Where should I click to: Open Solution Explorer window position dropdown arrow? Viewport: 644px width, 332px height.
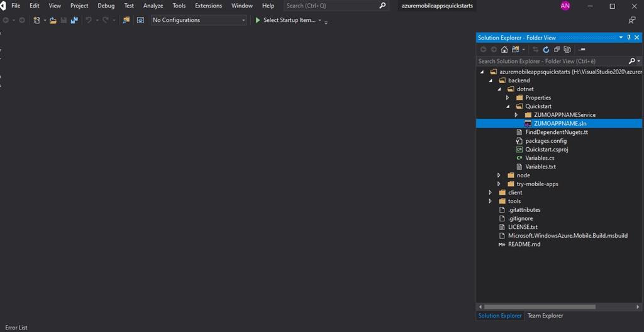[x=621, y=37]
